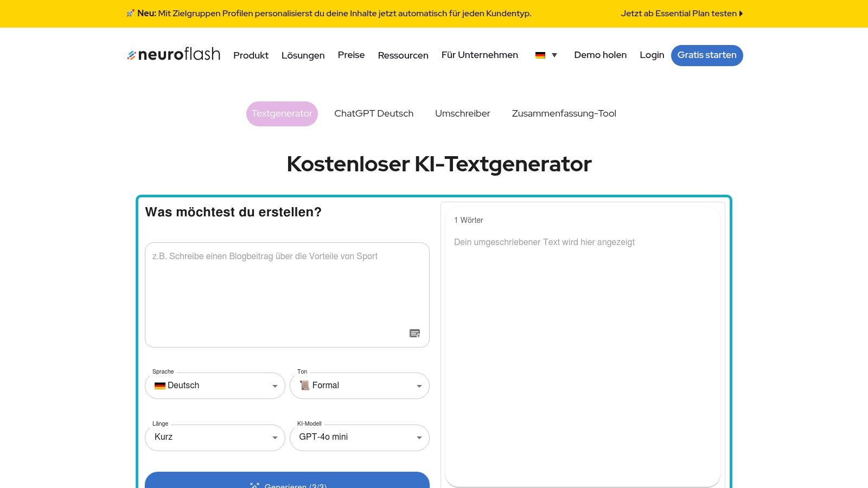Open the Für Unternehmen menu
Screen dimensions: 868x488
[480, 55]
